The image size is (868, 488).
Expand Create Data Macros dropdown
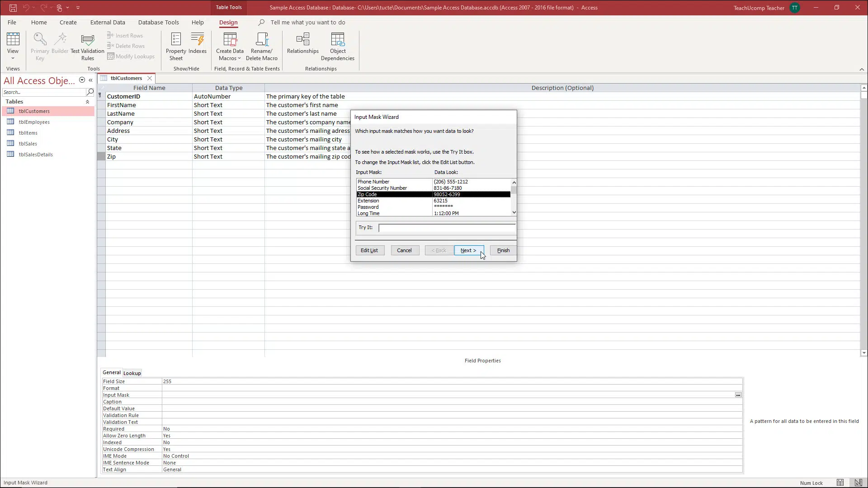239,58
